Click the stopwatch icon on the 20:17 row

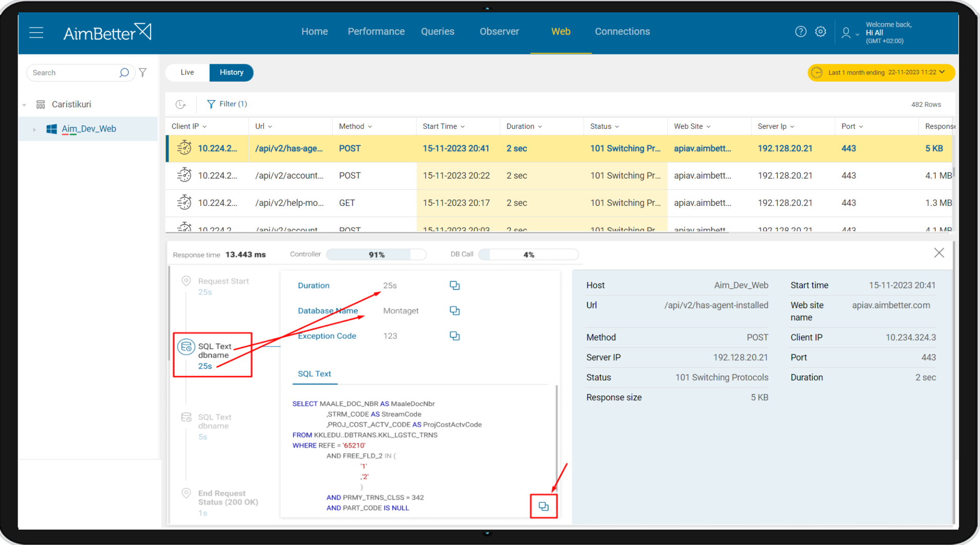(184, 202)
